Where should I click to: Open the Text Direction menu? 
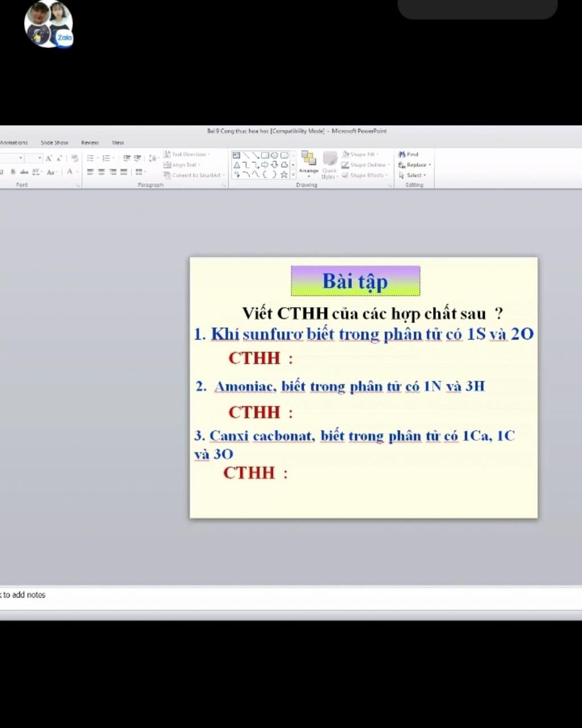(x=186, y=154)
